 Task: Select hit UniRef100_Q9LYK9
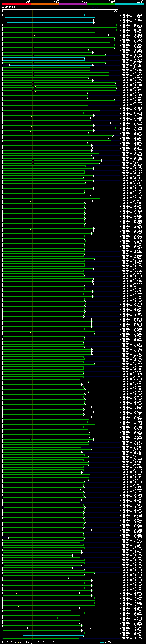[x=131, y=138]
